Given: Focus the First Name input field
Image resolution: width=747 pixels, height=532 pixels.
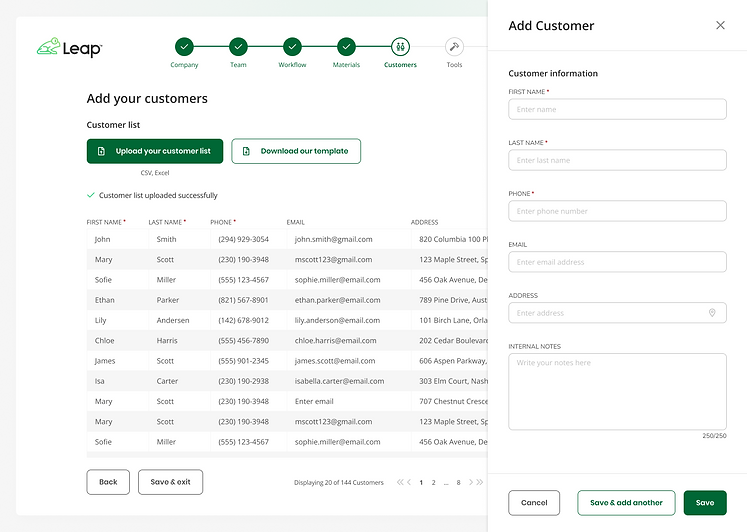Looking at the screenshot, I should coord(617,109).
